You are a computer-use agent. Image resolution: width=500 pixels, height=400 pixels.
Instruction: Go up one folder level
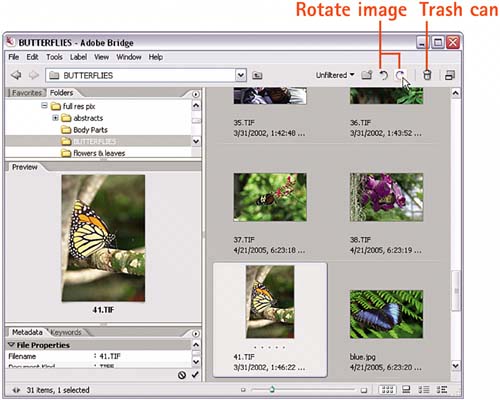pyautogui.click(x=257, y=76)
